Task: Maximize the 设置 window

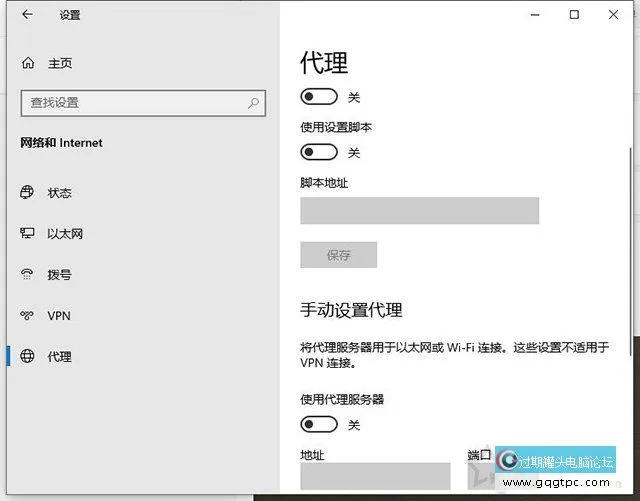Action: 574,15
